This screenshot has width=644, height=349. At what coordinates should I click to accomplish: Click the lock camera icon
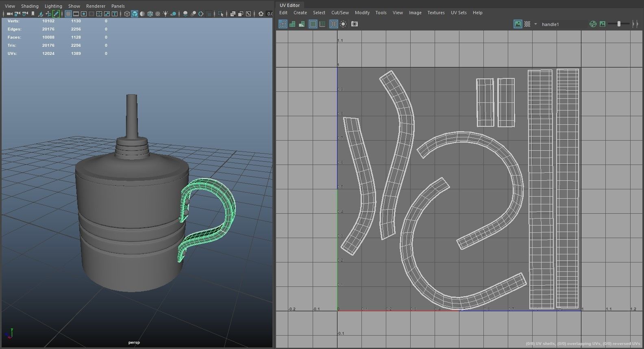[x=17, y=14]
